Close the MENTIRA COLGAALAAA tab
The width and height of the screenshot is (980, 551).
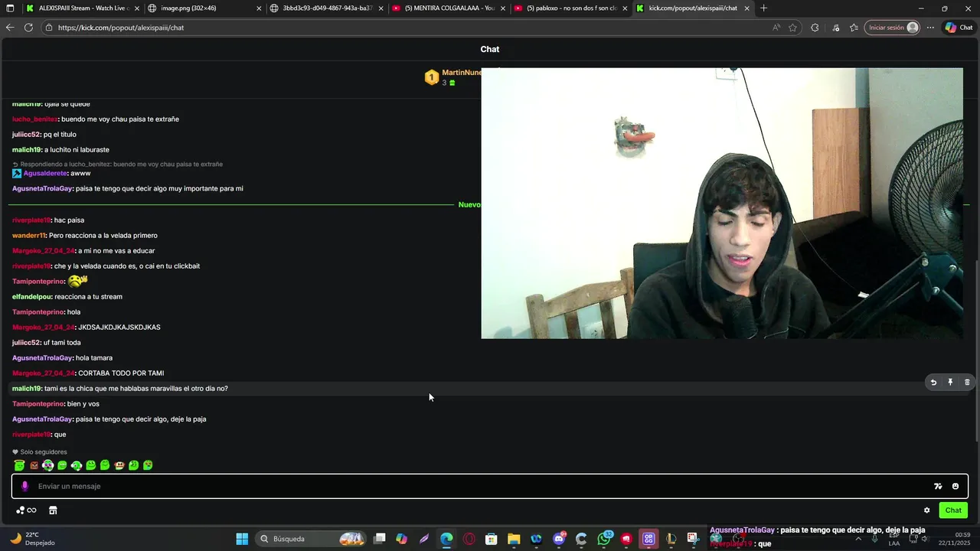(x=503, y=8)
